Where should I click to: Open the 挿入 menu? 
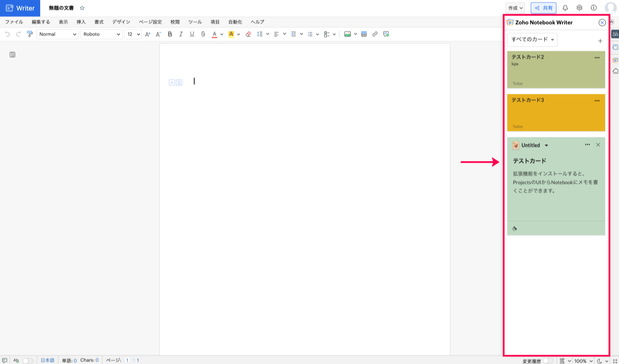(81, 22)
